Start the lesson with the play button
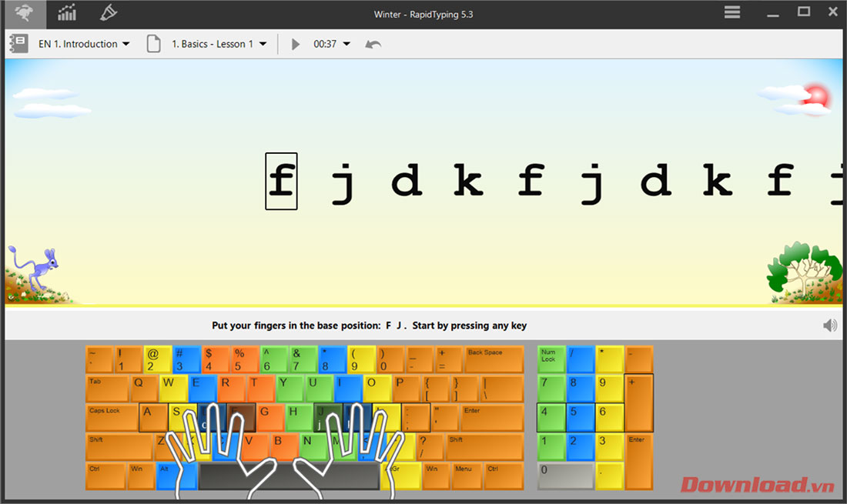 [x=295, y=45]
